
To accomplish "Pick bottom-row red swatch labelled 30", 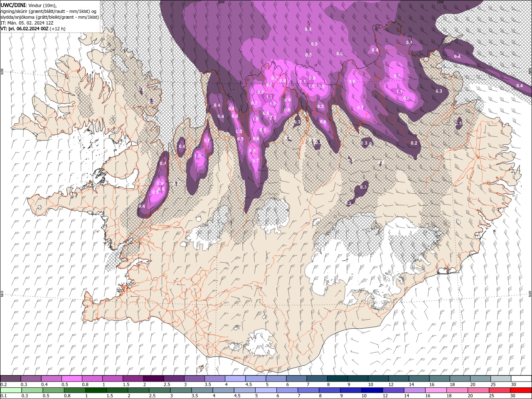I will [x=521, y=390].
